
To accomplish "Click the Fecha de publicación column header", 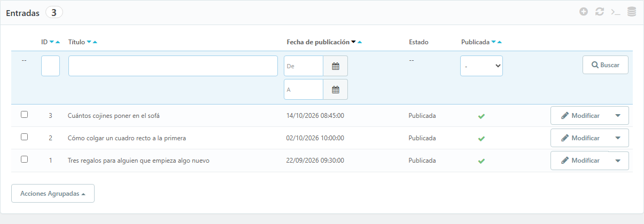I will (318, 42).
